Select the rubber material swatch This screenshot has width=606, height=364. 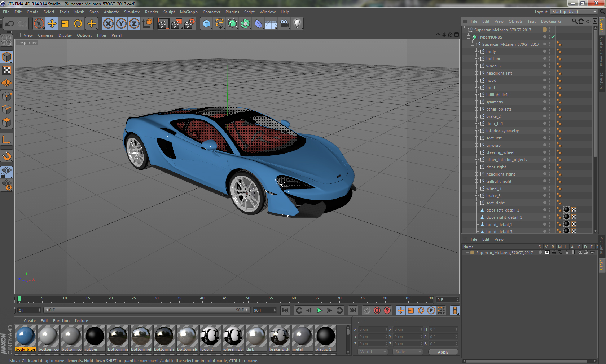[95, 339]
